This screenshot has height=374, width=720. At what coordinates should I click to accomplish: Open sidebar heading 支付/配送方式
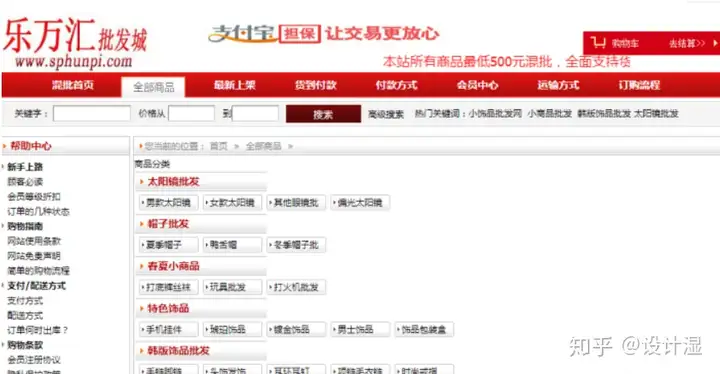[36, 286]
